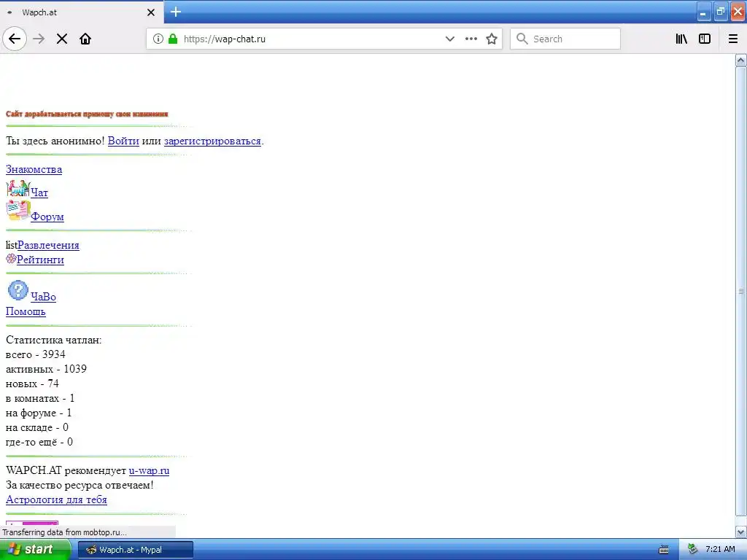
Task: Follow the u-wap.ru recommended link
Action: 149,470
